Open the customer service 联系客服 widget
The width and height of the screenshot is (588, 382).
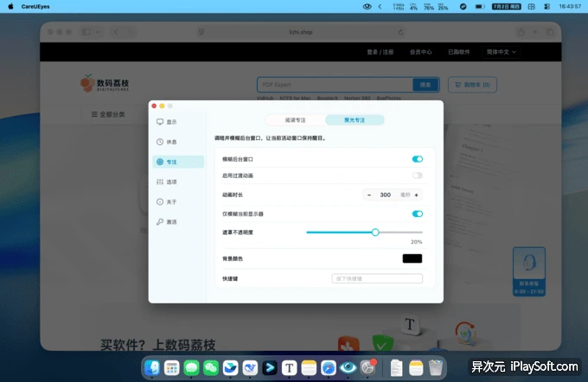(x=529, y=271)
